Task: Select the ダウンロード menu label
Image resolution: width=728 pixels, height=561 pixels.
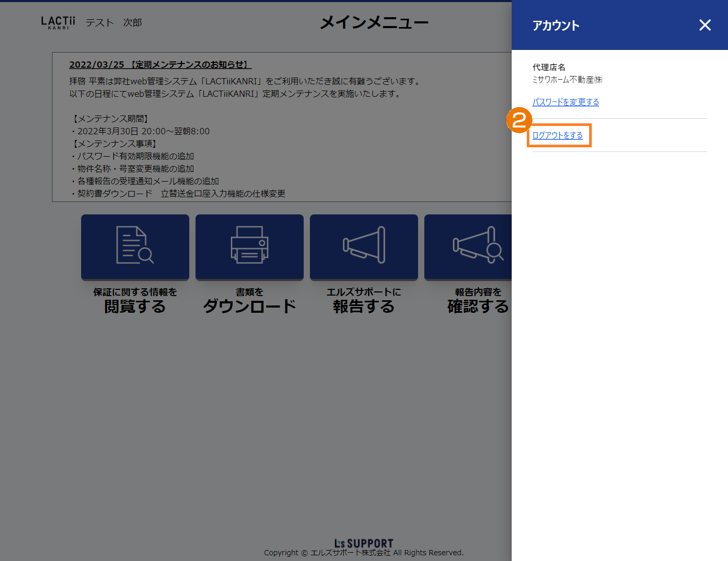Action: [250, 307]
